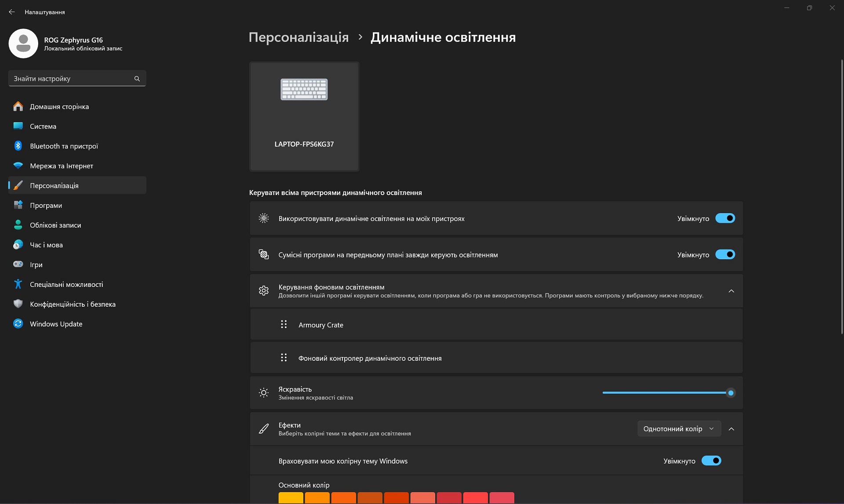Click the Спеціальні можливості accessibility icon
844x504 pixels.
tap(18, 284)
